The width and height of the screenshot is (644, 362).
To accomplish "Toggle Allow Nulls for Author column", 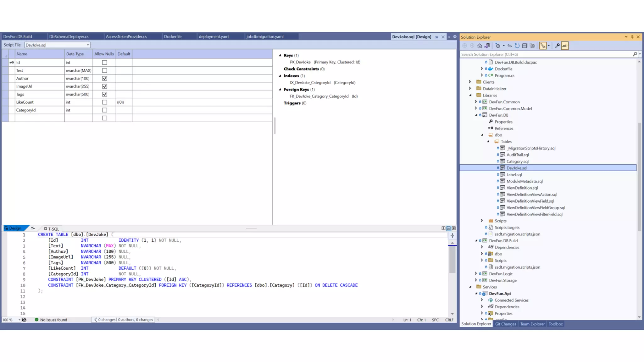I will point(105,79).
